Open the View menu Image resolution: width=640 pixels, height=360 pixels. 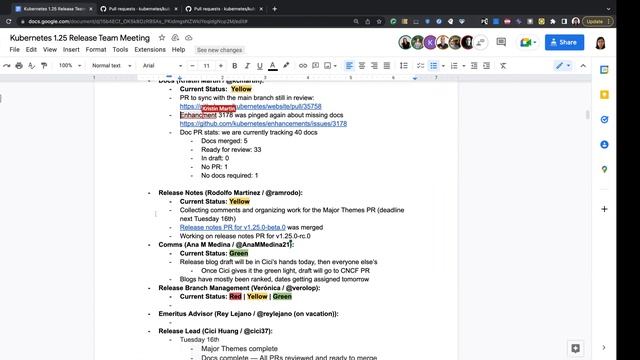pyautogui.click(x=50, y=50)
